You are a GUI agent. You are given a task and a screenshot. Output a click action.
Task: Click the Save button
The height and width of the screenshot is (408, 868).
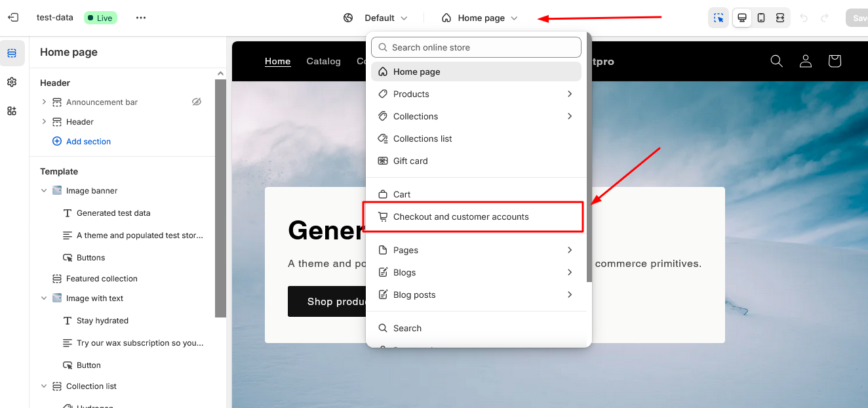coord(856,18)
